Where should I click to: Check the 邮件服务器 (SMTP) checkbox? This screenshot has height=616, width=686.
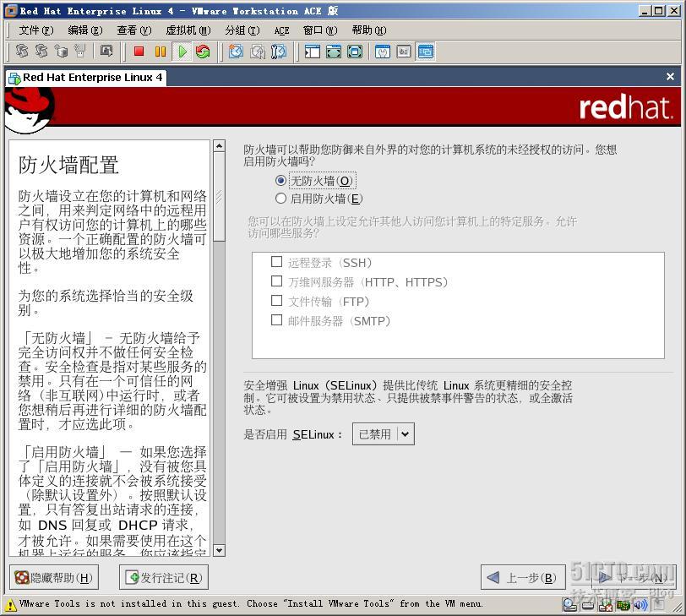tap(276, 319)
